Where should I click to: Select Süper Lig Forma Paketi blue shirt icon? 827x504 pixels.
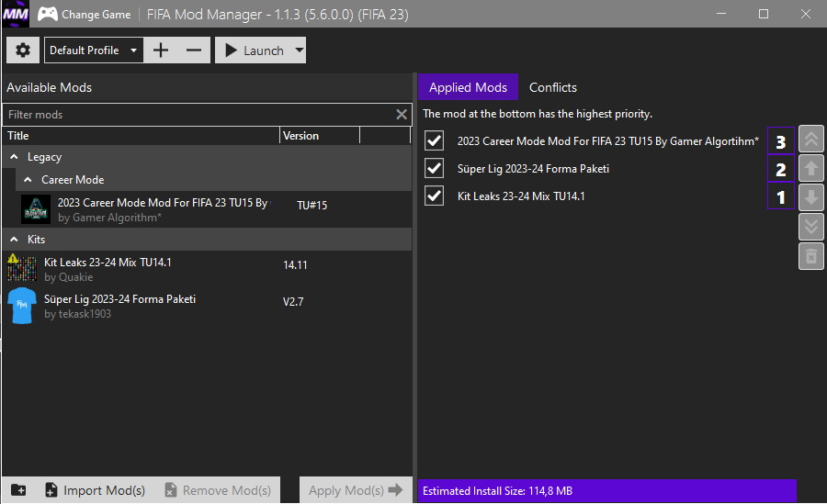click(22, 306)
